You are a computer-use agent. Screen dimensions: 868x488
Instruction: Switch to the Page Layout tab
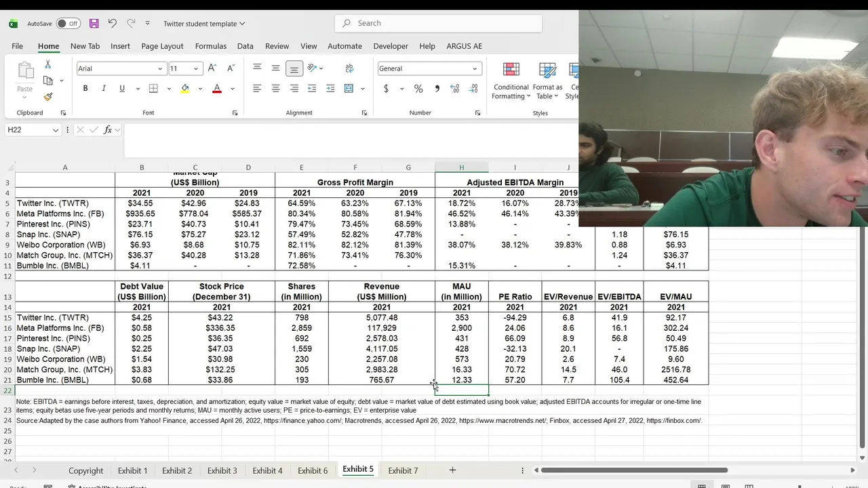162,46
